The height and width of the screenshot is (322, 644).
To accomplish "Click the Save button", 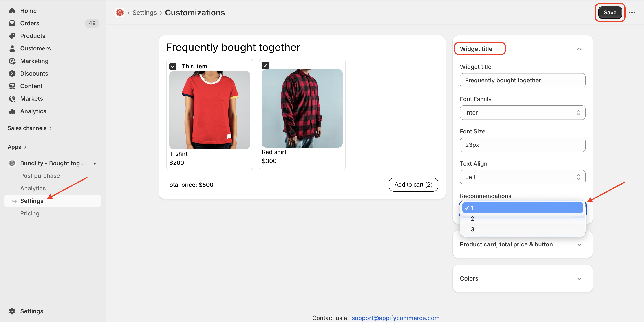I will coord(610,12).
